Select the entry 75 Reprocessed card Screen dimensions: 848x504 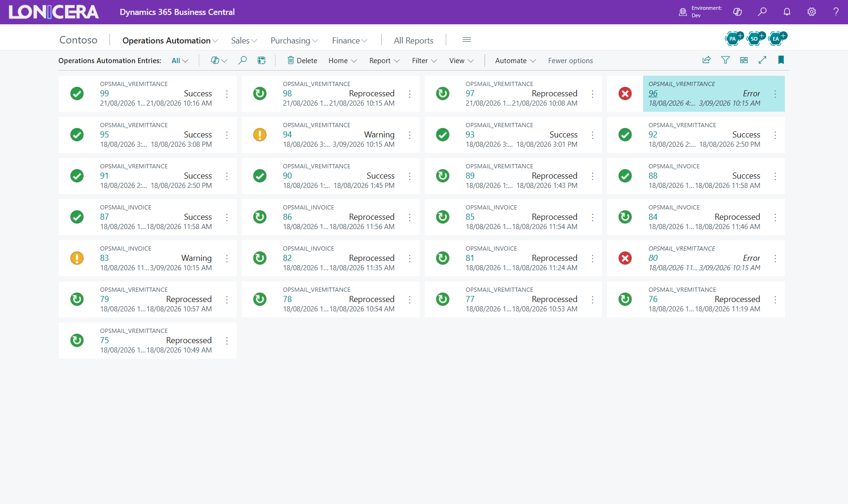pyautogui.click(x=148, y=340)
